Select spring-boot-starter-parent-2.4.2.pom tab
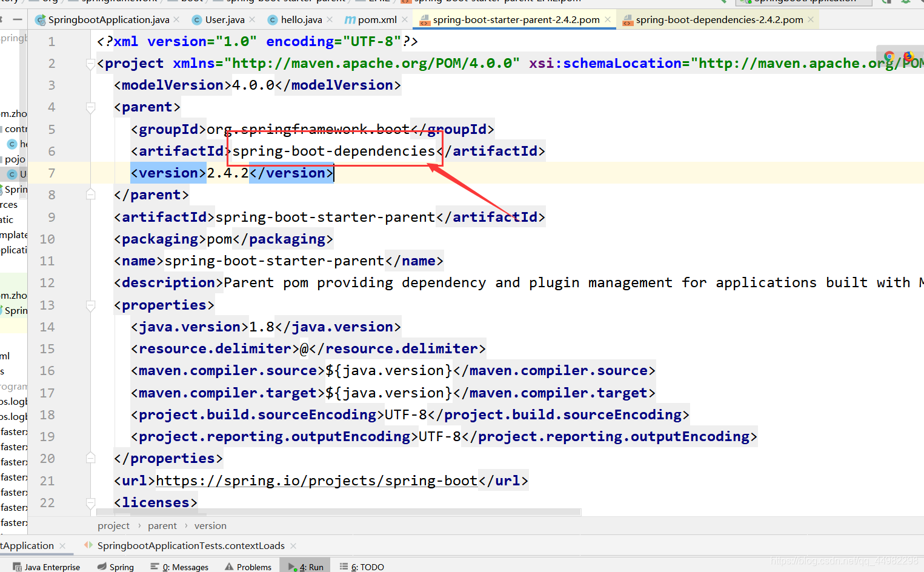The width and height of the screenshot is (924, 572). pos(516,19)
